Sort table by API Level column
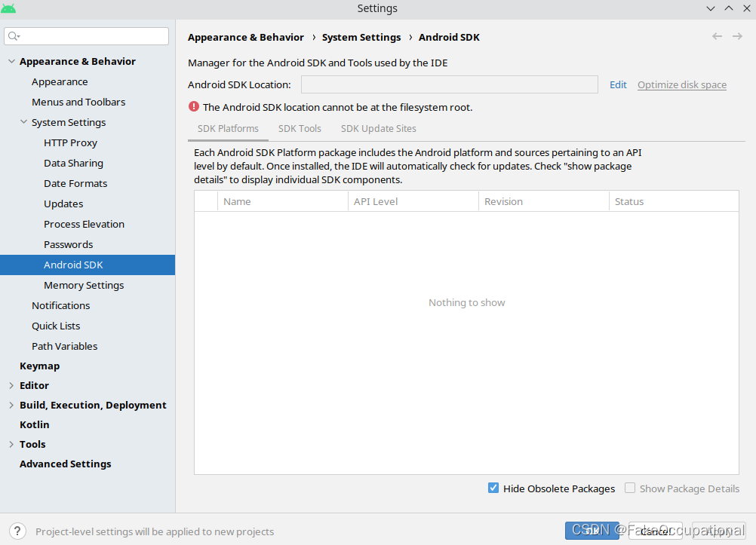Viewport: 756px width, 545px height. pos(413,201)
